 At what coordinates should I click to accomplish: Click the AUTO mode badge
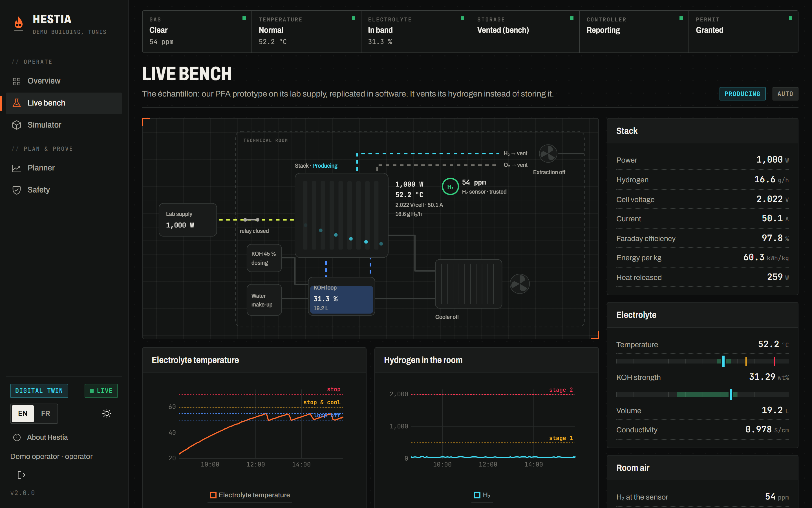pos(785,94)
